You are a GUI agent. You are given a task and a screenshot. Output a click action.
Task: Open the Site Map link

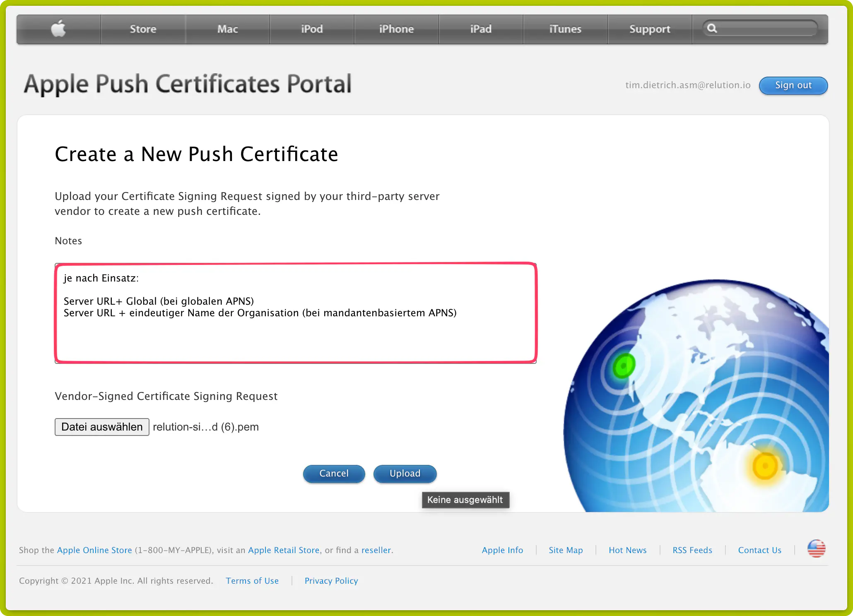click(x=566, y=550)
